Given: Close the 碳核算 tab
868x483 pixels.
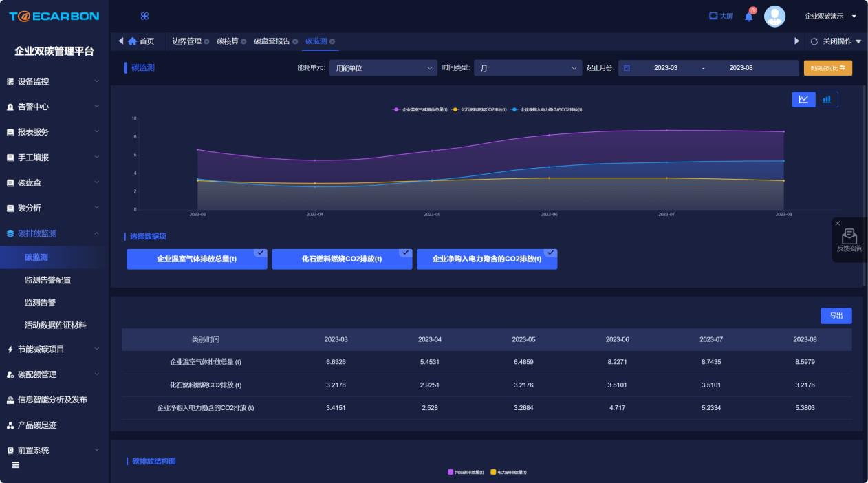Looking at the screenshot, I should 243,41.
